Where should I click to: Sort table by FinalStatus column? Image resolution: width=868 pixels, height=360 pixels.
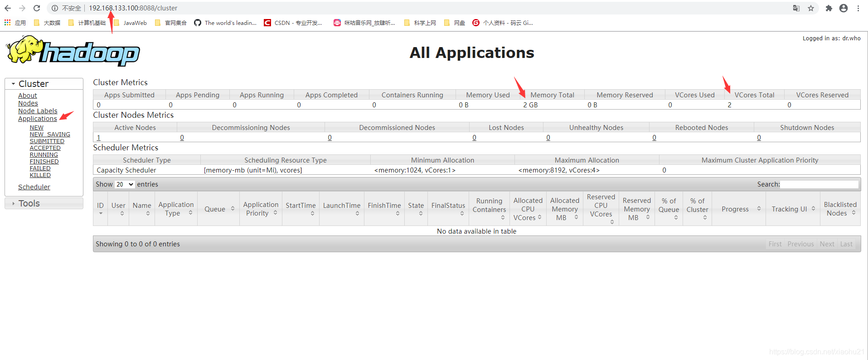[x=448, y=209]
